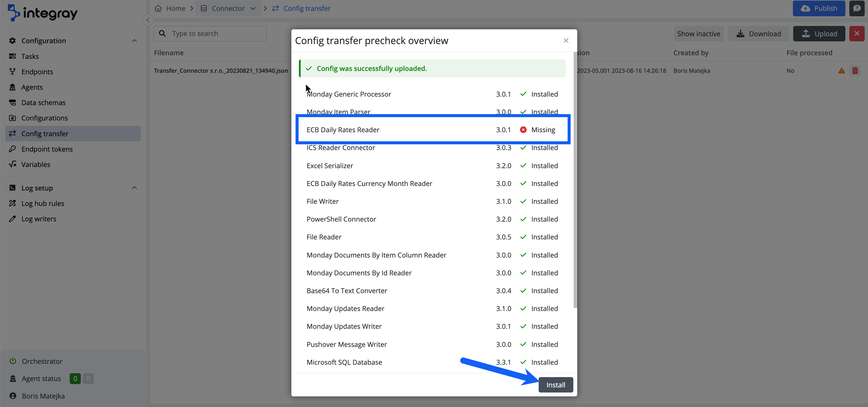Open Endpoint tokens in sidebar
This screenshot has width=868, height=407.
47,149
